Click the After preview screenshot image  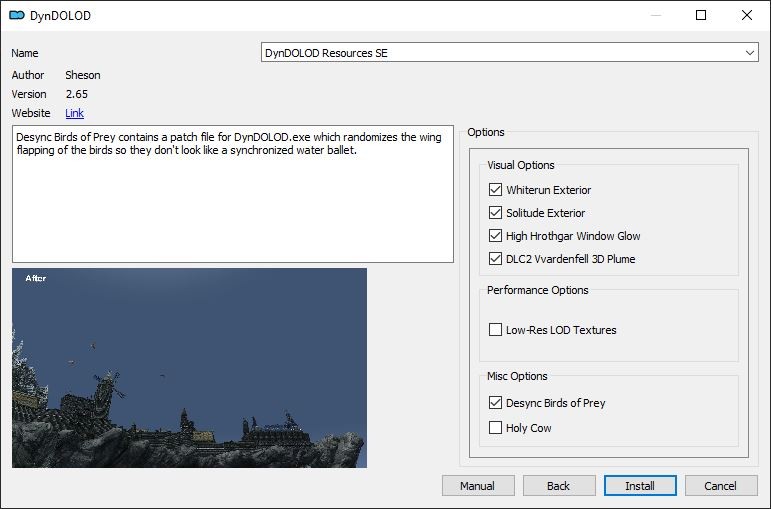point(189,368)
